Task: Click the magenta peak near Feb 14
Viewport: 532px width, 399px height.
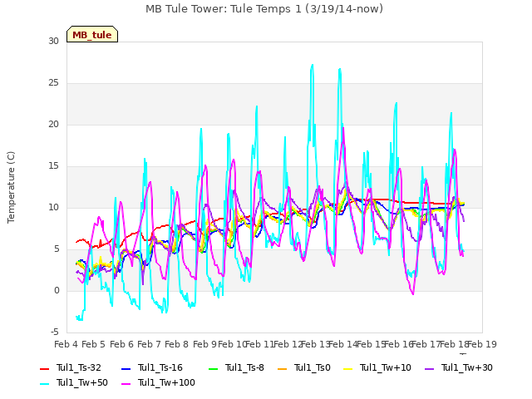Action: [x=343, y=128]
